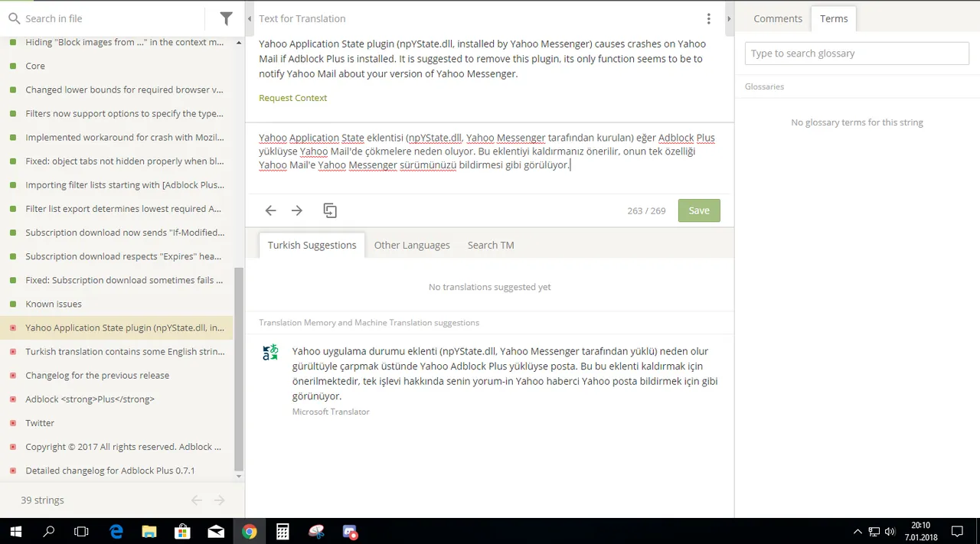Go to previous string in the editor
The image size is (980, 544).
(270, 210)
